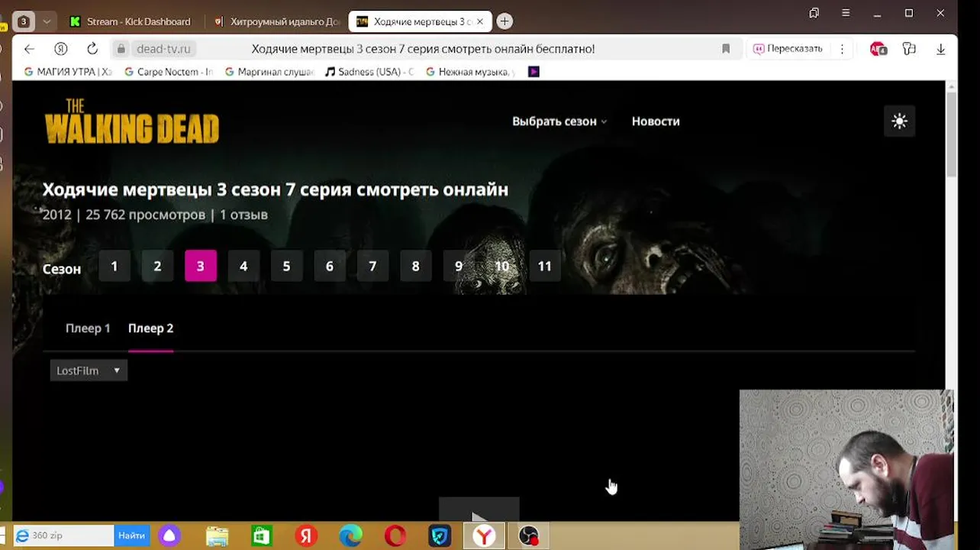Open Microsoft Store from the taskbar
Image resolution: width=980 pixels, height=550 pixels.
[262, 536]
